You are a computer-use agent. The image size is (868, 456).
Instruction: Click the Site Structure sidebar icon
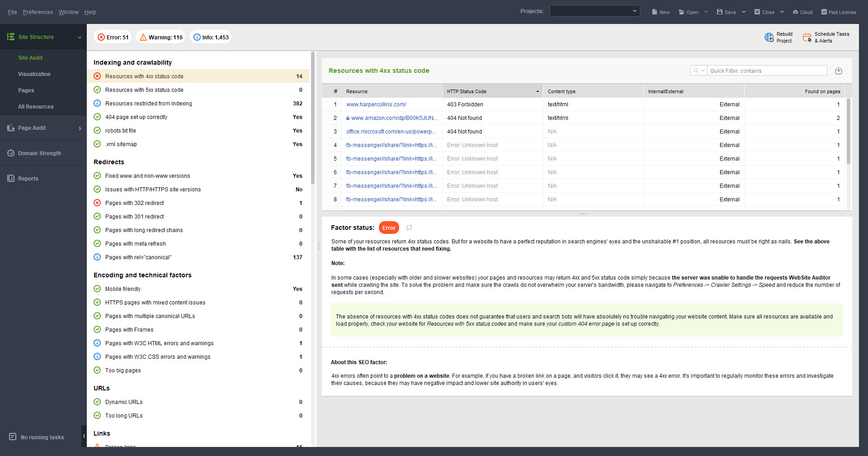tap(11, 37)
